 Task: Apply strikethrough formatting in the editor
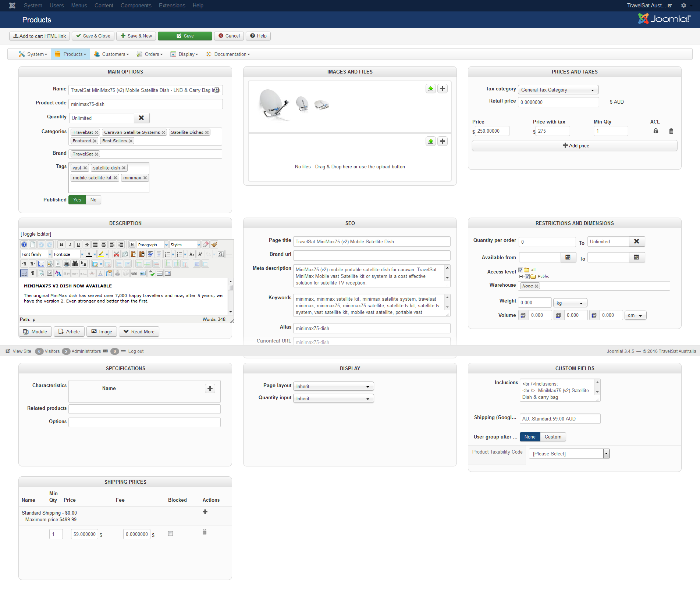[87, 245]
